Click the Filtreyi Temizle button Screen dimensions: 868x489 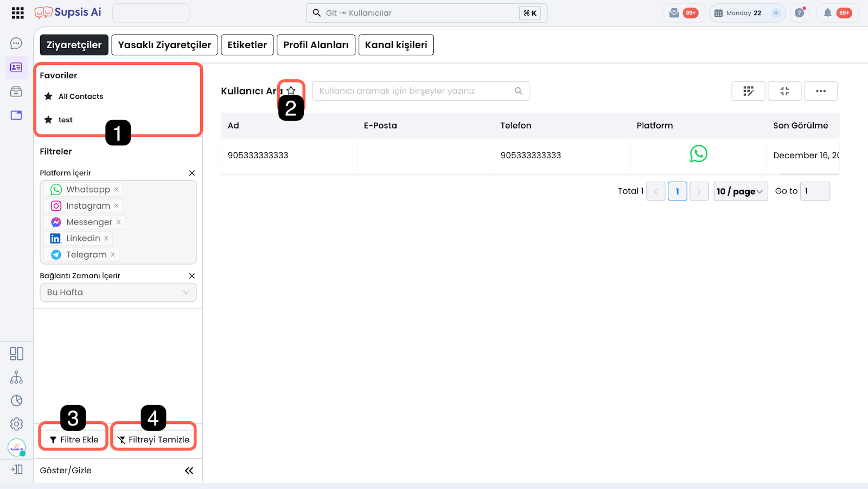pos(154,440)
